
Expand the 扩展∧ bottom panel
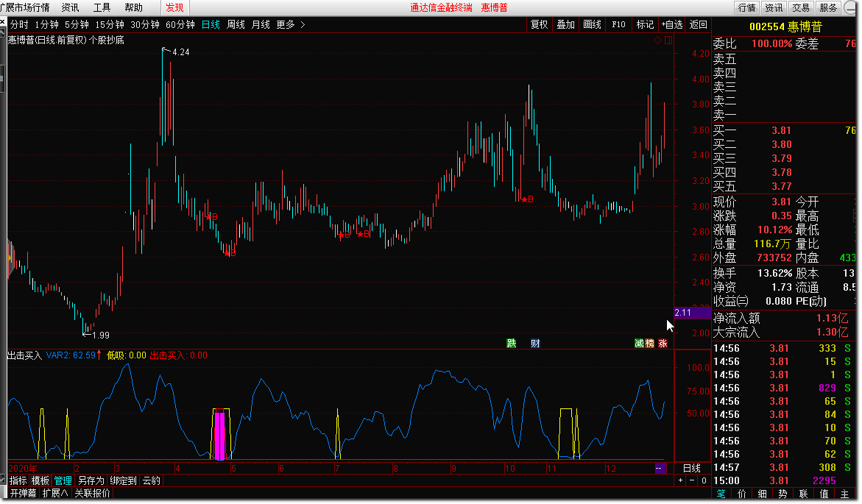55,493
